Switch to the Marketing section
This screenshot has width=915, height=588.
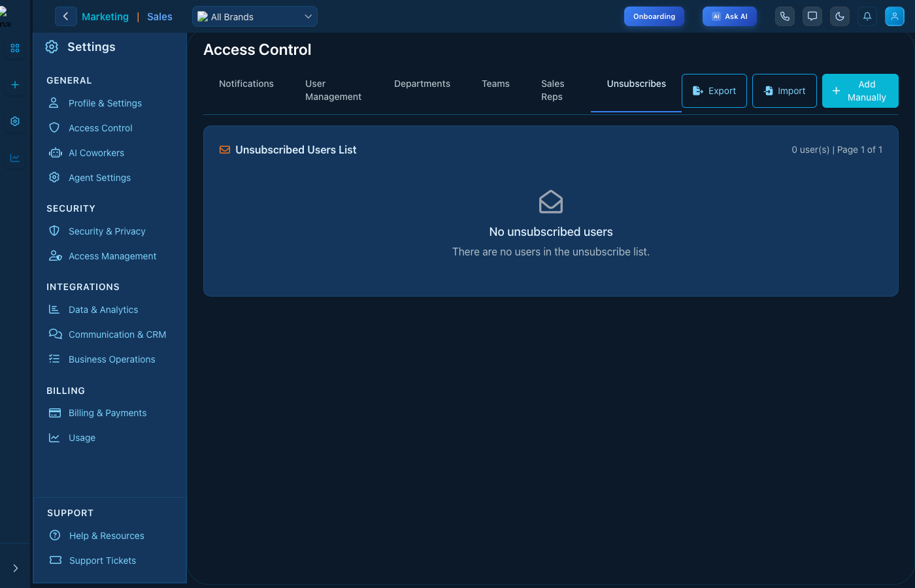(x=105, y=17)
